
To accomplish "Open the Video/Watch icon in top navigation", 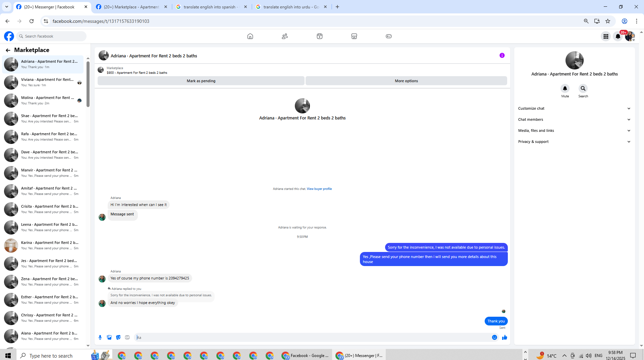I will (x=320, y=36).
